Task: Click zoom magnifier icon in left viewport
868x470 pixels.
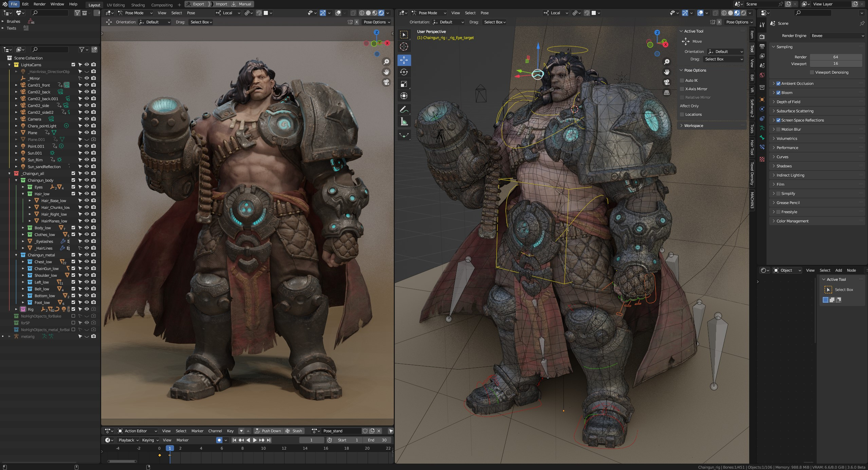Action: click(x=386, y=61)
